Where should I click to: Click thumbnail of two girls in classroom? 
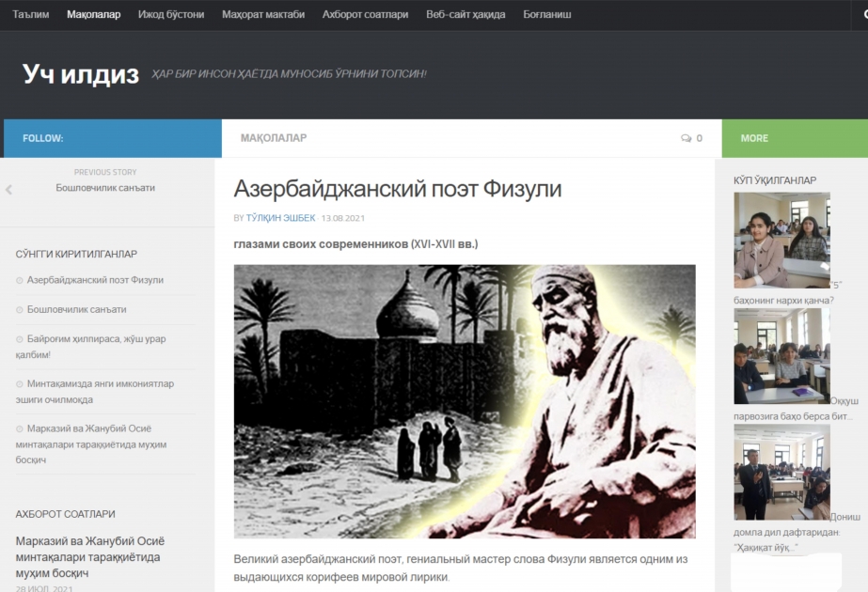coord(781,241)
